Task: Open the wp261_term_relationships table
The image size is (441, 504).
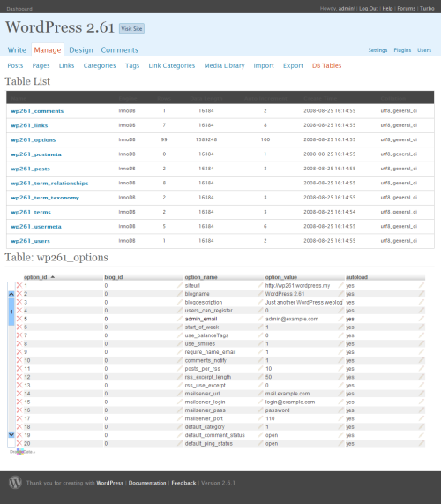Action: tap(49, 184)
